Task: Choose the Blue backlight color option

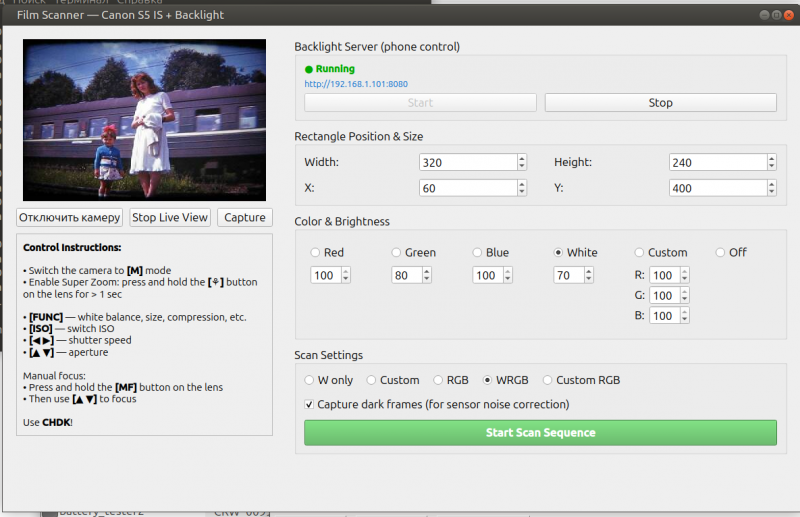Action: click(477, 253)
